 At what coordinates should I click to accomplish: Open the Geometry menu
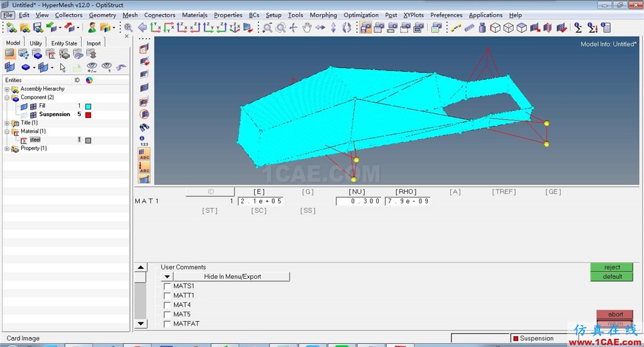pyautogui.click(x=103, y=15)
